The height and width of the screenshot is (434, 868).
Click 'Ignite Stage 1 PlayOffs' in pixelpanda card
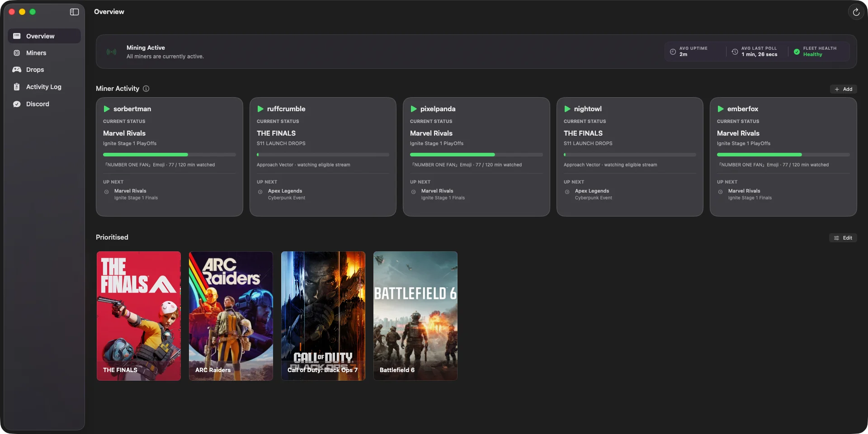(x=437, y=143)
